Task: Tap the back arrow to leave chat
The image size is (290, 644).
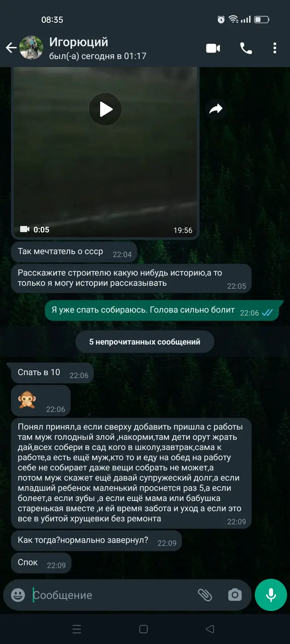Action: coord(11,48)
